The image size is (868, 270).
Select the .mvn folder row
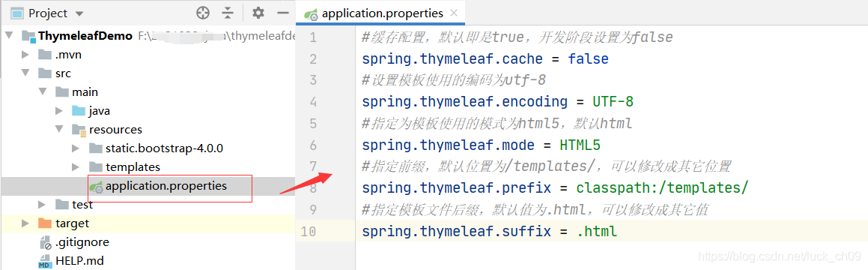coord(148,54)
